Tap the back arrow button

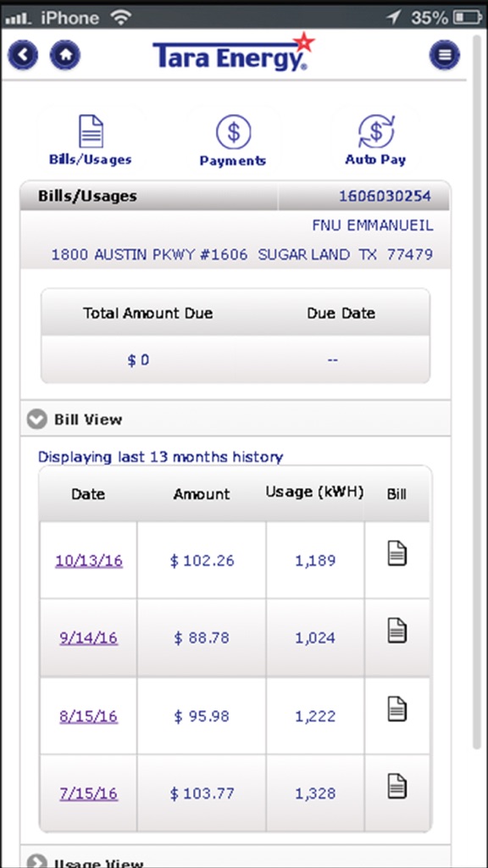[23, 55]
